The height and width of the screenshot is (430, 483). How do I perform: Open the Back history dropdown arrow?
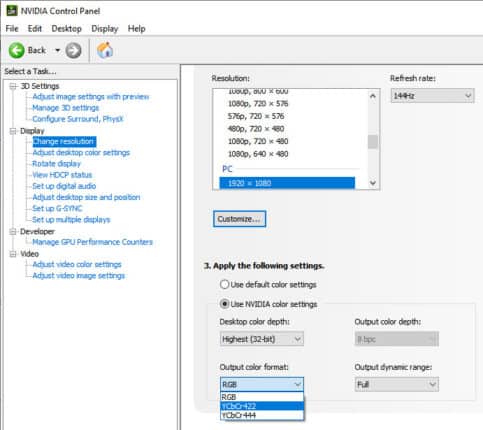click(58, 50)
